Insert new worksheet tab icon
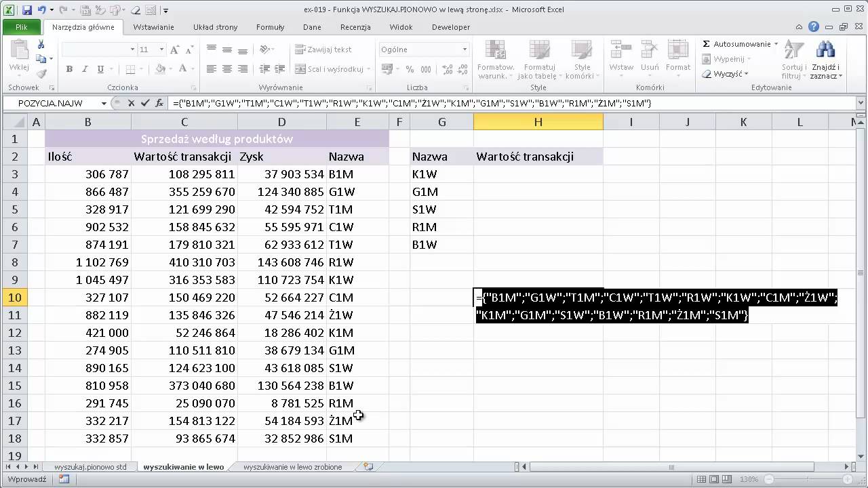The height and width of the screenshot is (488, 868). 368,467
